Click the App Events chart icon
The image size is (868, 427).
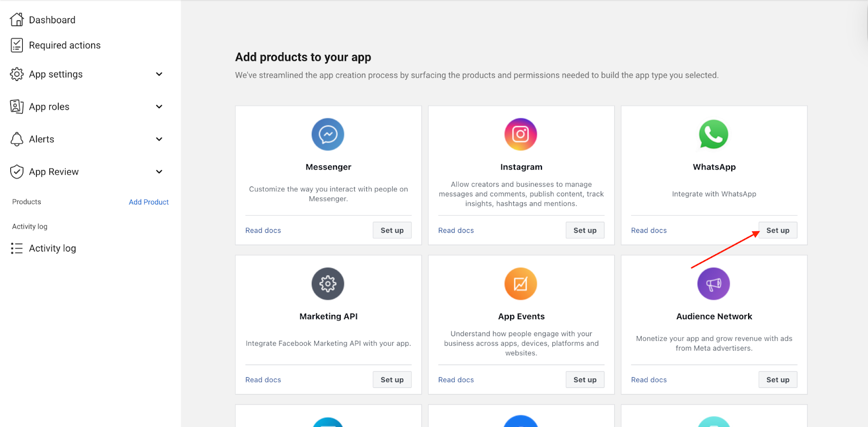[521, 284]
